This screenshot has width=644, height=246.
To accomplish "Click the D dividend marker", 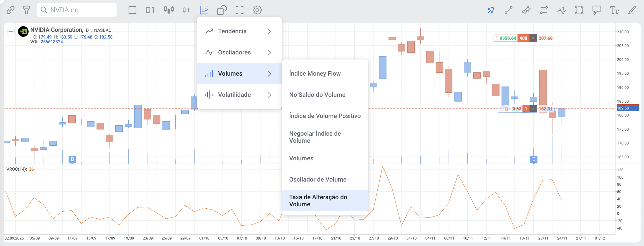I will pos(72,159).
